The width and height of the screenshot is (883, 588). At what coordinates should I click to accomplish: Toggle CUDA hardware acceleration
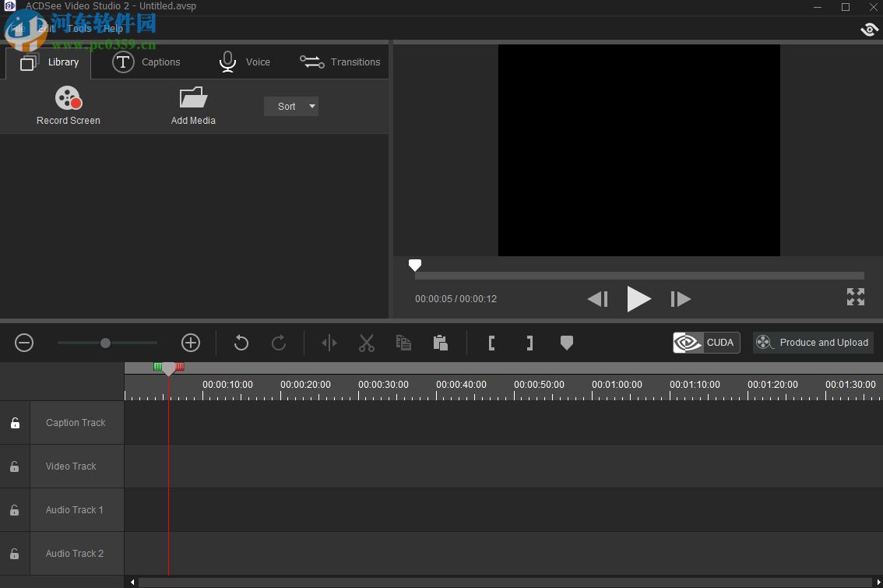(x=705, y=343)
